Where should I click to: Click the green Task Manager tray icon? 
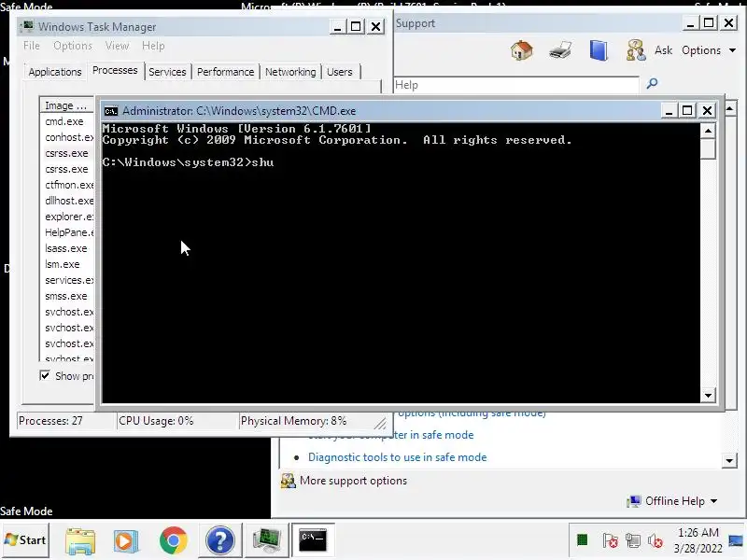tap(582, 540)
